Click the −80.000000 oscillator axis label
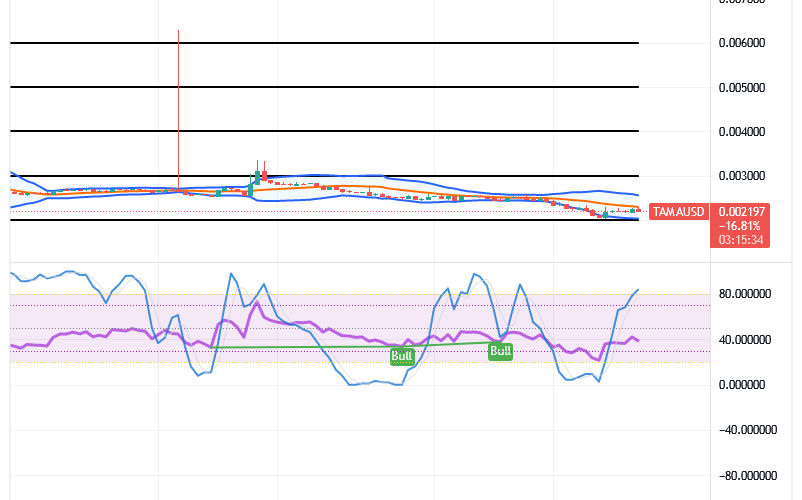 747,476
